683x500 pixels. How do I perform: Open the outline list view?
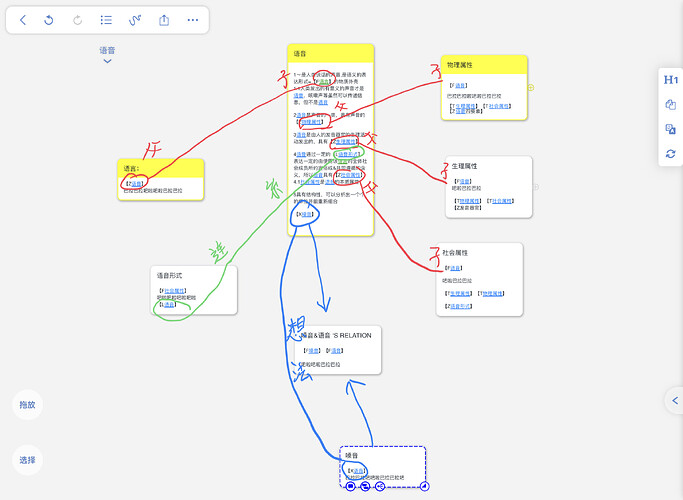(106, 20)
